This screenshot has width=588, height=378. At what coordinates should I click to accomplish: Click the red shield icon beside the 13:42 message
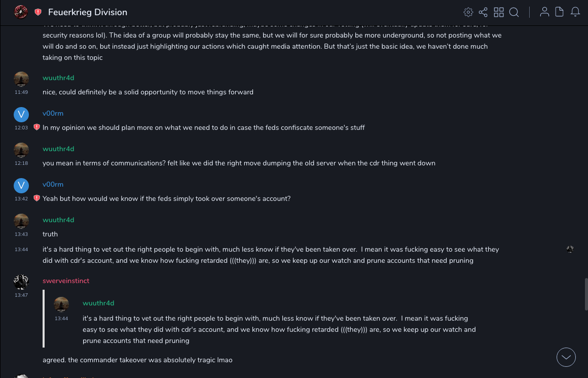[x=36, y=198]
